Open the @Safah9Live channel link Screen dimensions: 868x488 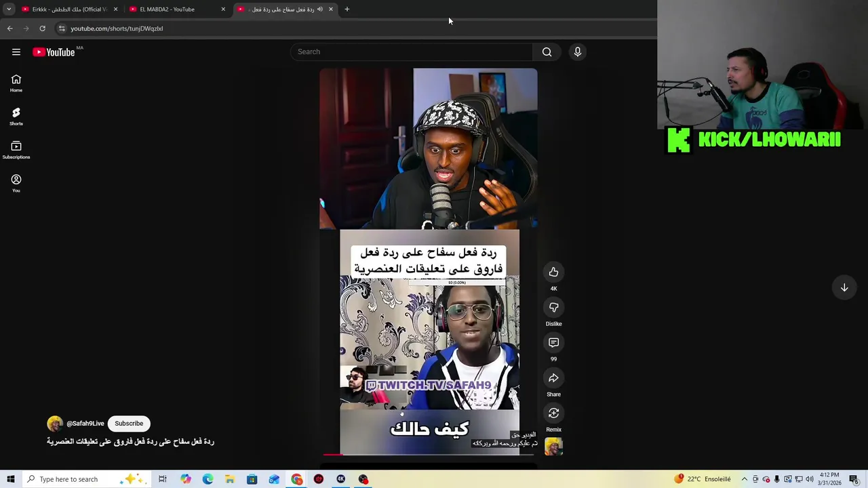coord(85,424)
